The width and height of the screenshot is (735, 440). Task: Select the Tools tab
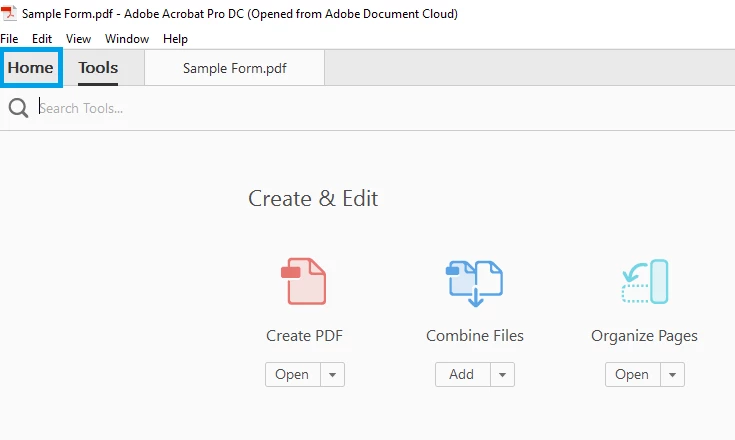pos(98,68)
